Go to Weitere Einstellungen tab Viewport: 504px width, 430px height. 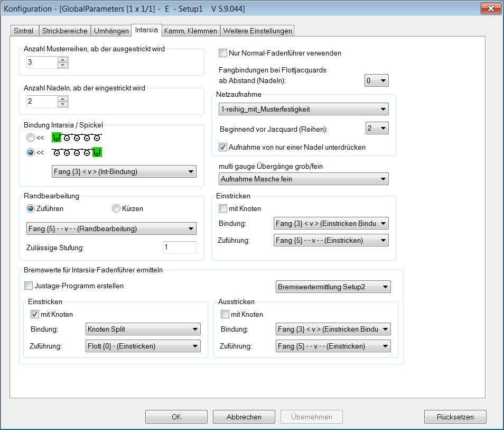pyautogui.click(x=257, y=31)
